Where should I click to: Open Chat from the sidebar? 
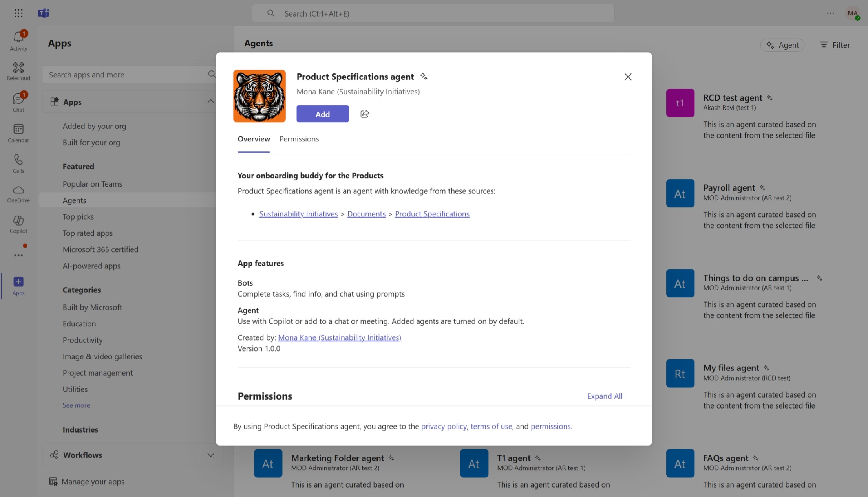18,101
